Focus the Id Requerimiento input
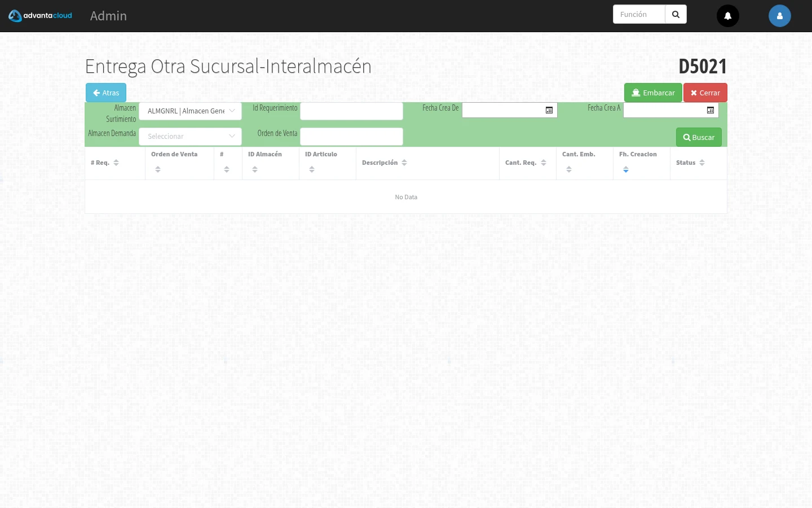 point(351,111)
